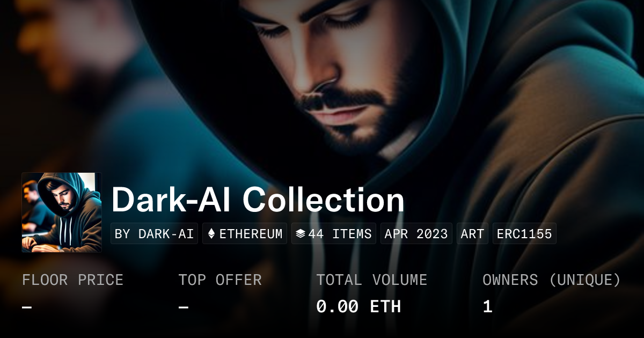Click the dash value under Top Offer
The height and width of the screenshot is (338, 644).
pyautogui.click(x=184, y=307)
